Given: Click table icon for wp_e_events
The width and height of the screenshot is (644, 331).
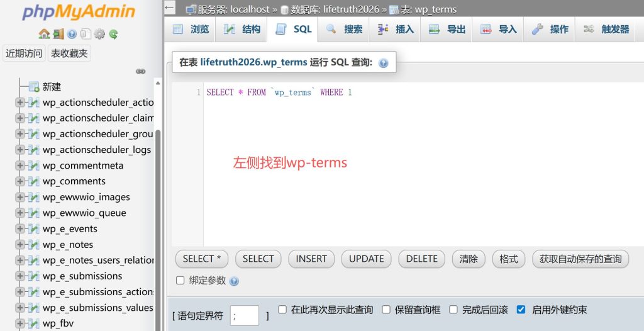Looking at the screenshot, I should click(x=34, y=229).
